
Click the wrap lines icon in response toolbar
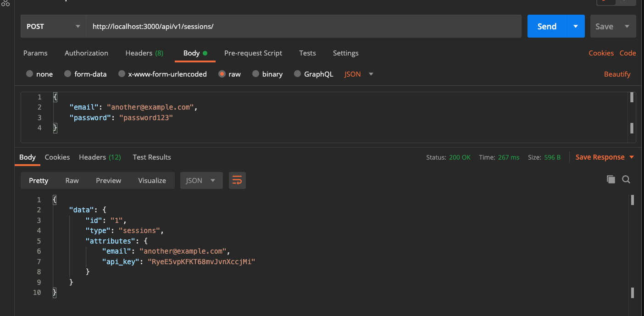pos(237,180)
